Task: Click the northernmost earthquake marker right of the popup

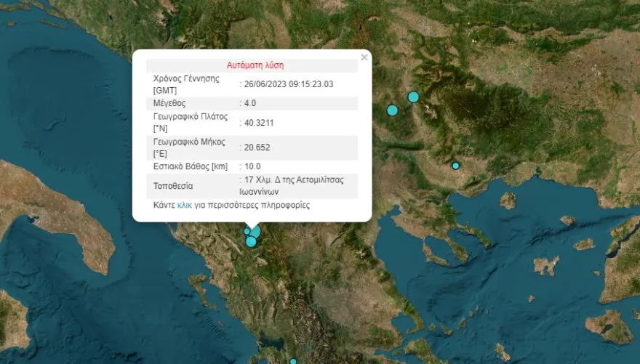Action: point(413,97)
